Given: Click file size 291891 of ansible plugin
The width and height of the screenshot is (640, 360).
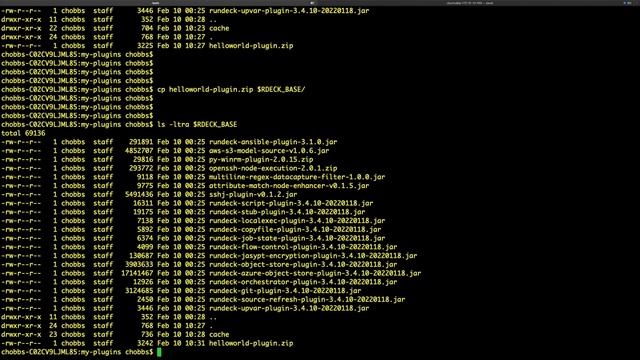Looking at the screenshot, I should tap(141, 142).
